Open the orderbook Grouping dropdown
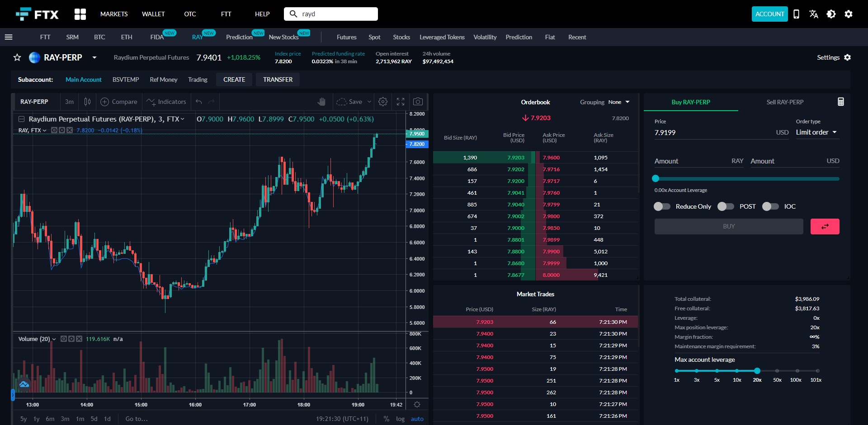Image resolution: width=868 pixels, height=425 pixels. pos(620,102)
